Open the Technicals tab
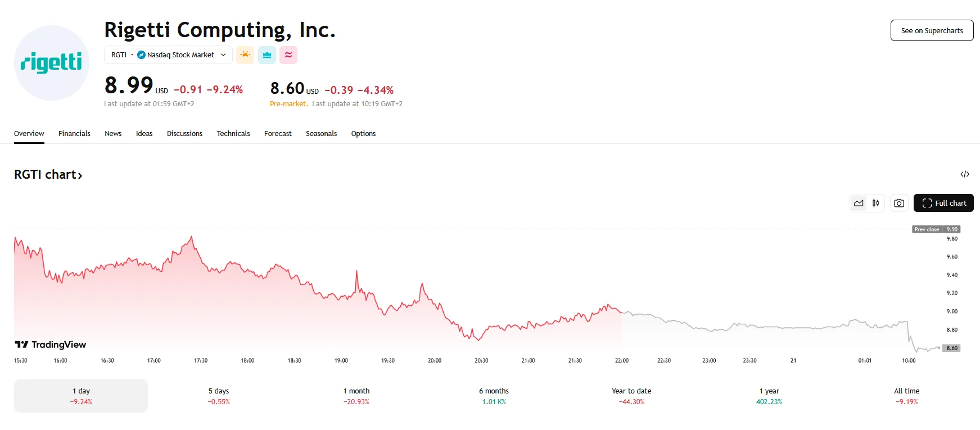Screen dimensions: 980x430 click(233, 133)
